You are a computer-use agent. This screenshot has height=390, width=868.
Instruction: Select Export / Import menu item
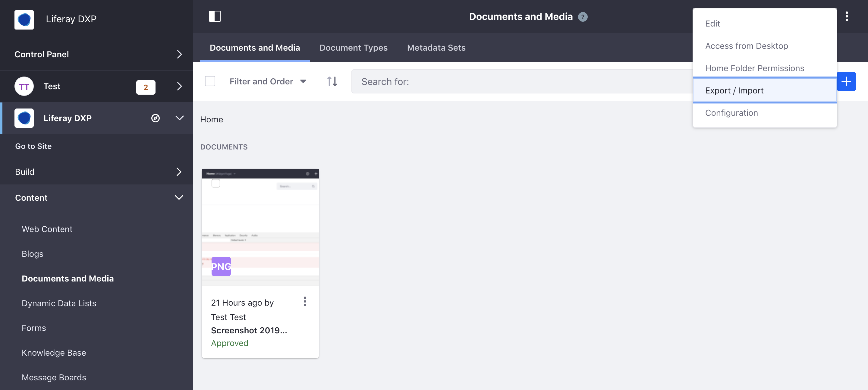[x=765, y=90]
